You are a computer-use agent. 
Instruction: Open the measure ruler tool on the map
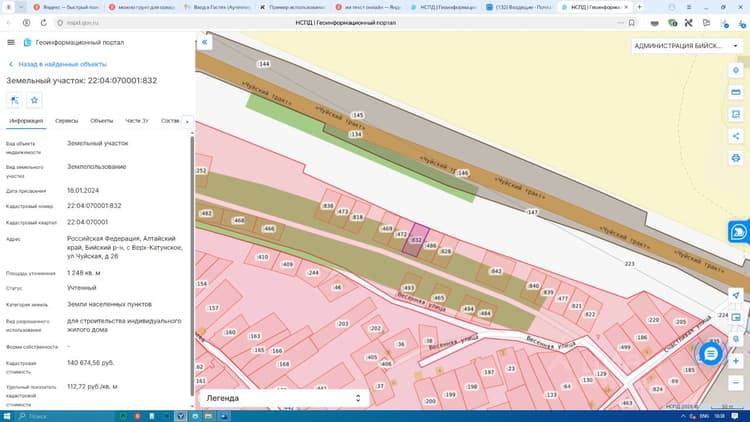736,92
